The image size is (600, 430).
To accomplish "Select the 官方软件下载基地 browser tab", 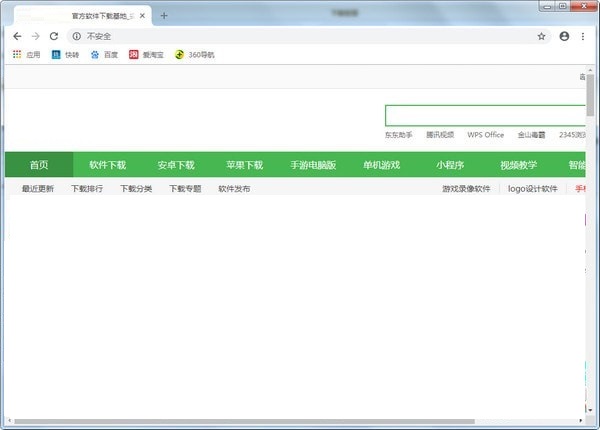I will pyautogui.click(x=83, y=16).
